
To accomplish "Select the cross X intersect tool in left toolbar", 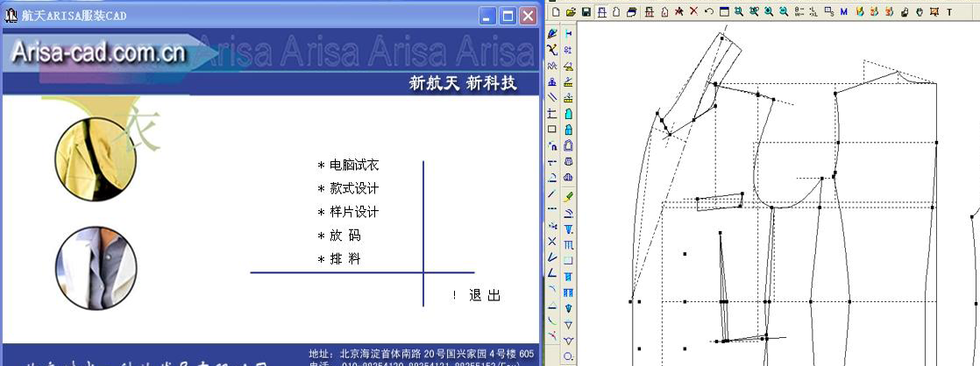I will tap(552, 241).
